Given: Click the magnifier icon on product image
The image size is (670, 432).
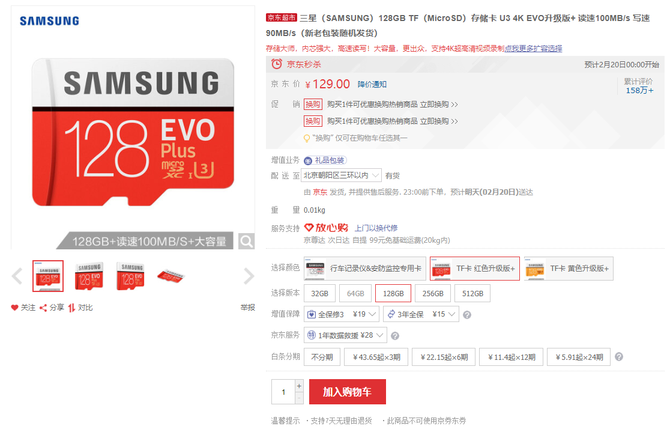Looking at the screenshot, I should 246,241.
